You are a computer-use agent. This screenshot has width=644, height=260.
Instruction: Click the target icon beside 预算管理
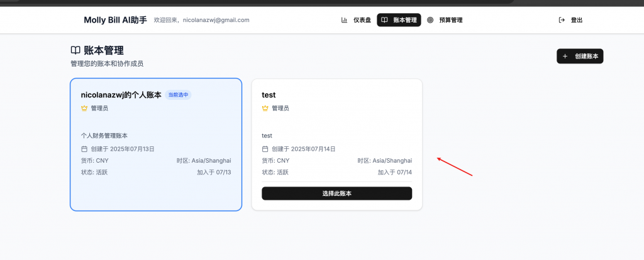(430, 20)
